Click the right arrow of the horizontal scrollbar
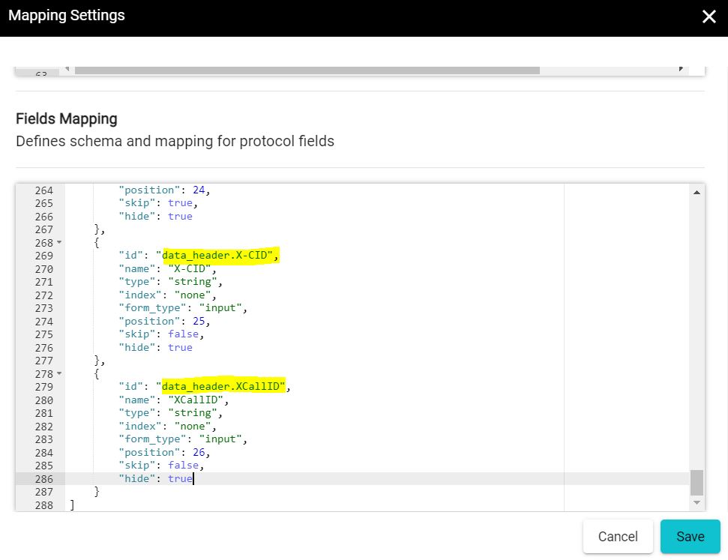This screenshot has height=560, width=728. 681,68
